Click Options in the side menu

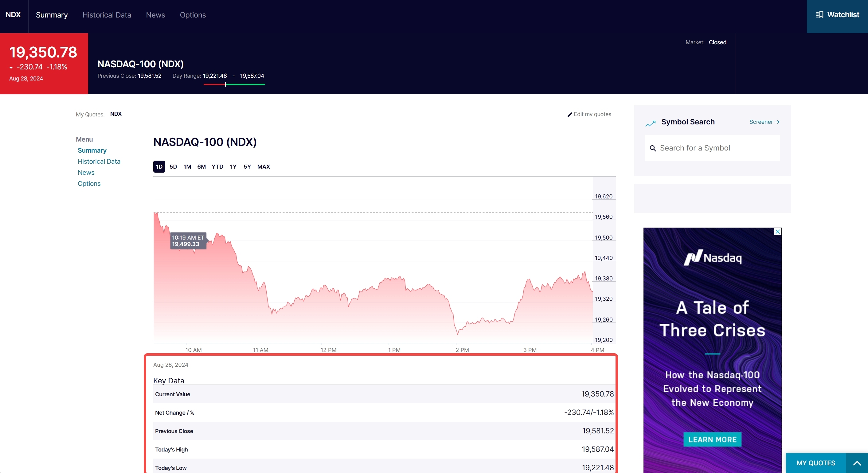pos(89,184)
